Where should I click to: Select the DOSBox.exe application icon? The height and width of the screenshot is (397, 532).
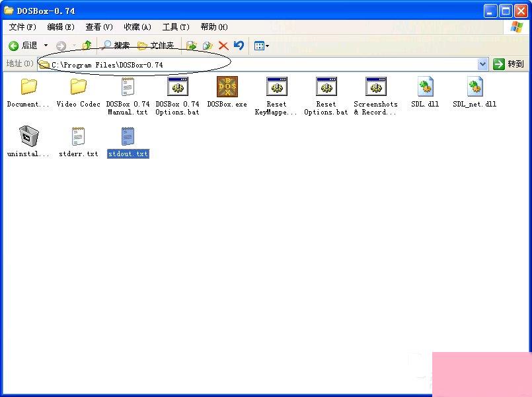227,87
